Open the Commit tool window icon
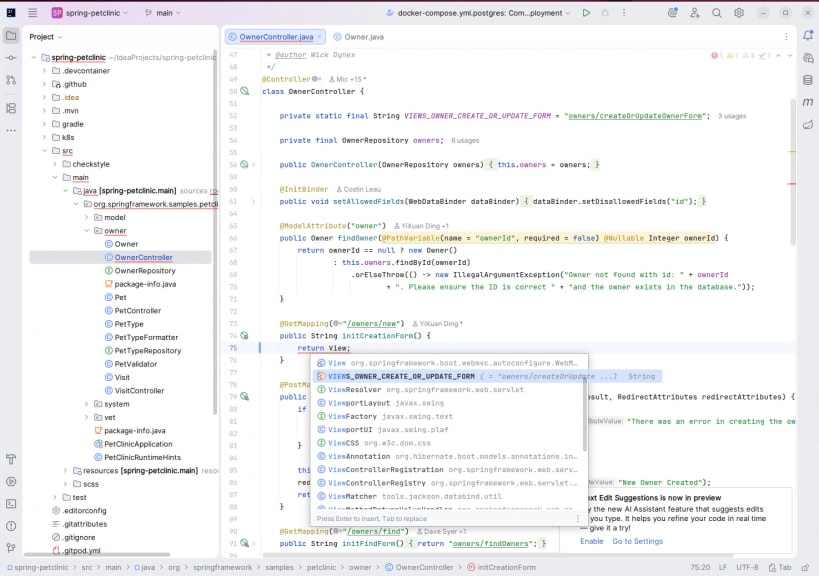The image size is (819, 576). [11, 58]
